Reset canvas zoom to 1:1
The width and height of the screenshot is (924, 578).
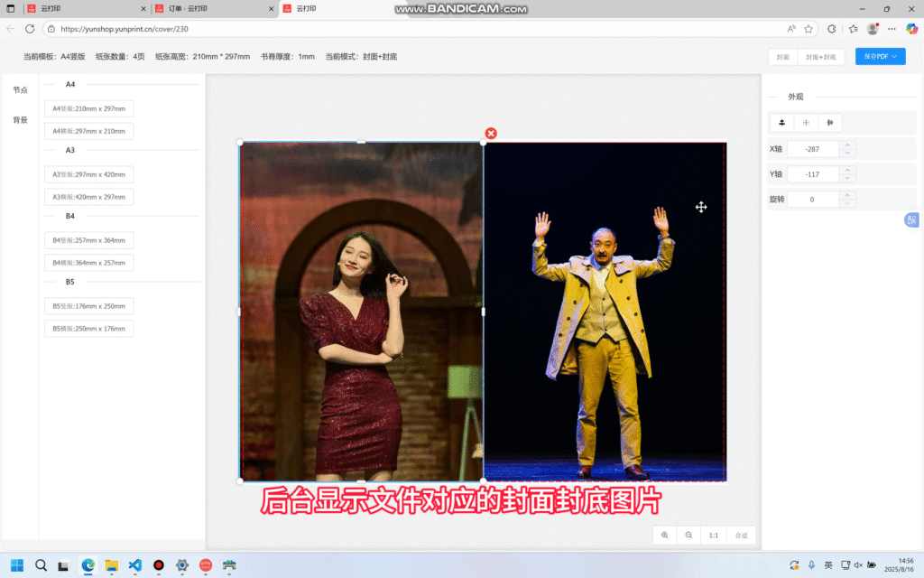714,535
